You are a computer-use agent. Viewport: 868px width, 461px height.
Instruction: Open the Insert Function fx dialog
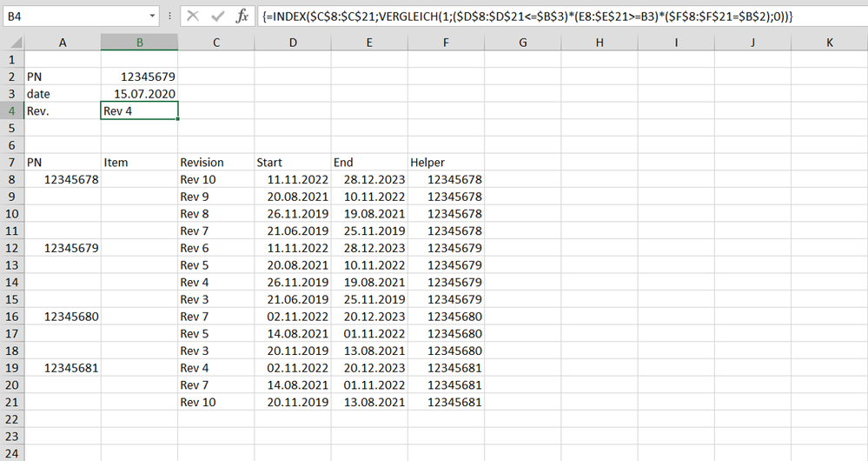(x=242, y=16)
